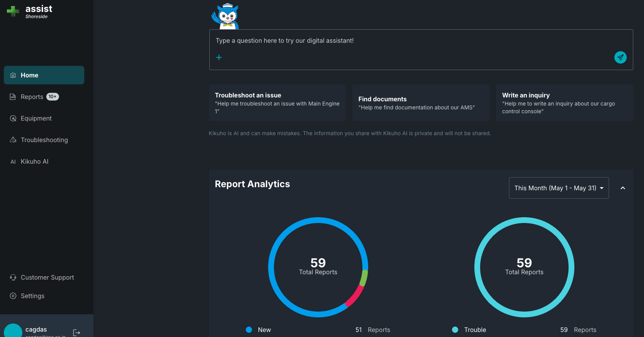Send the question with paper plane button
644x337 pixels.
(620, 57)
